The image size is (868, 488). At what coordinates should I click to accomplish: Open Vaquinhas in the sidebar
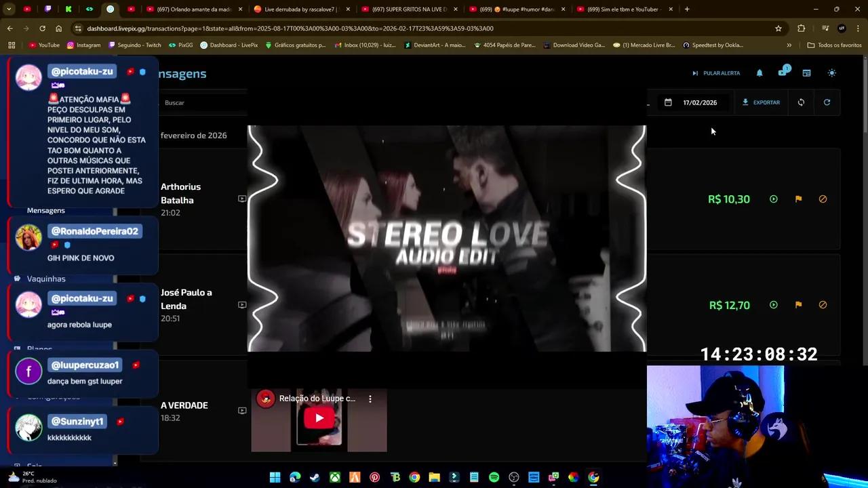coord(46,279)
